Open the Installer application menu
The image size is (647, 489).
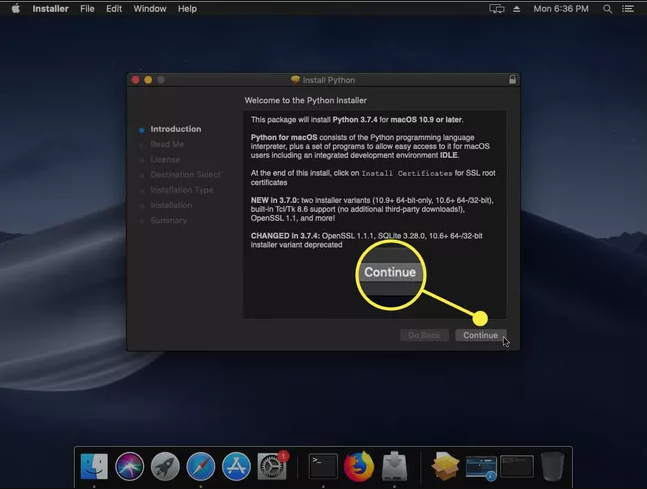pyautogui.click(x=50, y=9)
